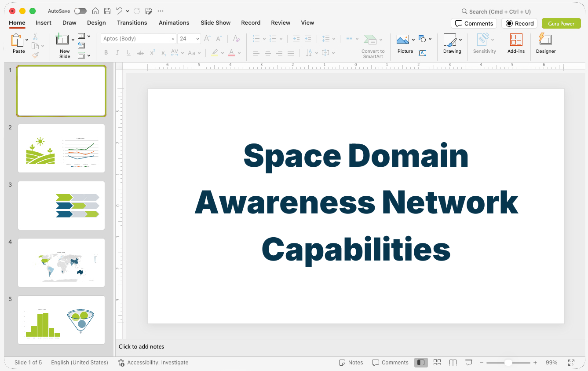Center align text
The image size is (588, 371).
268,53
